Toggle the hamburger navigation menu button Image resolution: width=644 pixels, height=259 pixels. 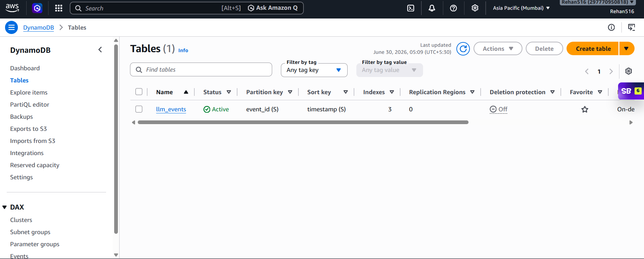pos(11,28)
